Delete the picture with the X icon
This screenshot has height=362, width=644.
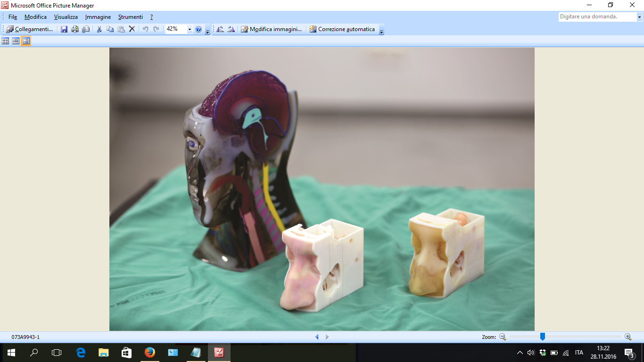point(132,29)
